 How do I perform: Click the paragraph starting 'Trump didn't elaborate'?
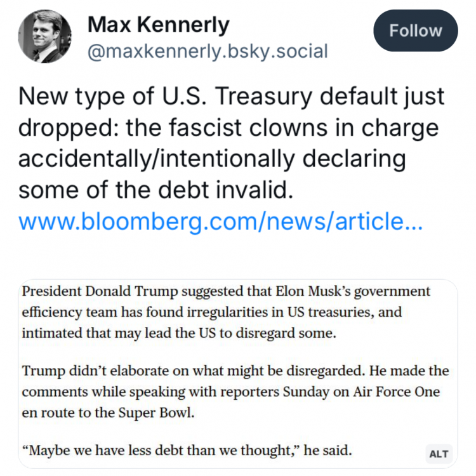235,391
